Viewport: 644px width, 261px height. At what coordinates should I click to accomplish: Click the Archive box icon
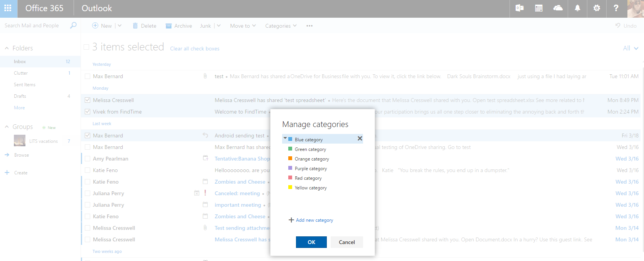point(168,26)
